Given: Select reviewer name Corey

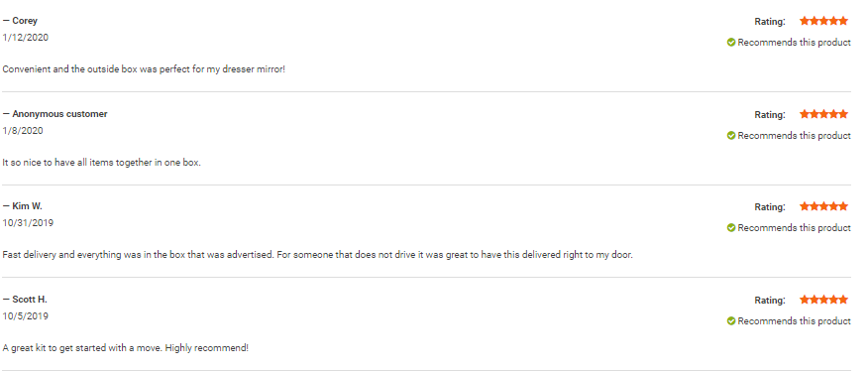Looking at the screenshot, I should (x=25, y=21).
